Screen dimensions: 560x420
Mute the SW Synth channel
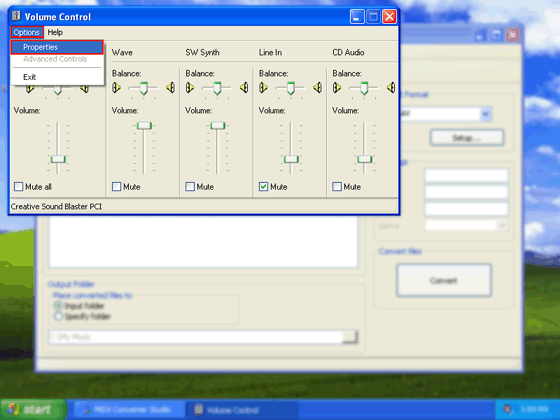[190, 186]
